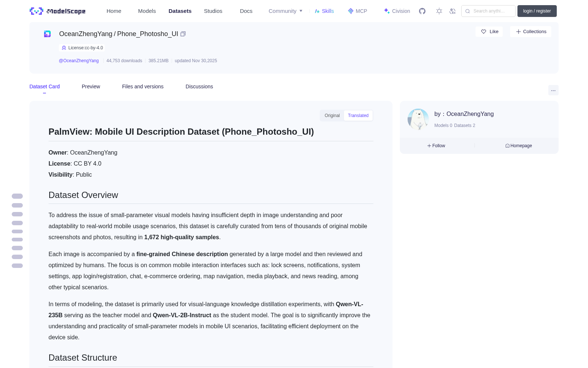Open the Studios nav item

(213, 11)
